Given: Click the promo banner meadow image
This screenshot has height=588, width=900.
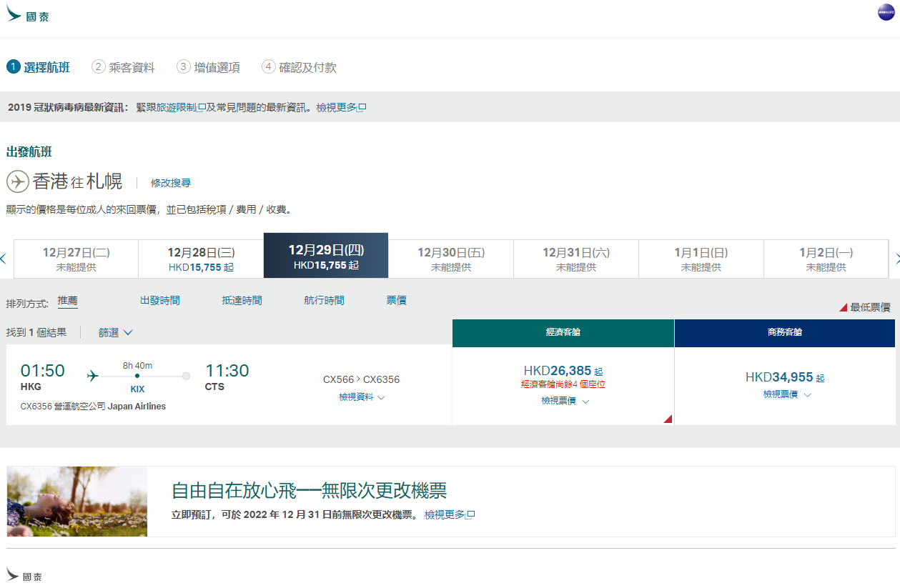Looking at the screenshot, I should [x=76, y=502].
